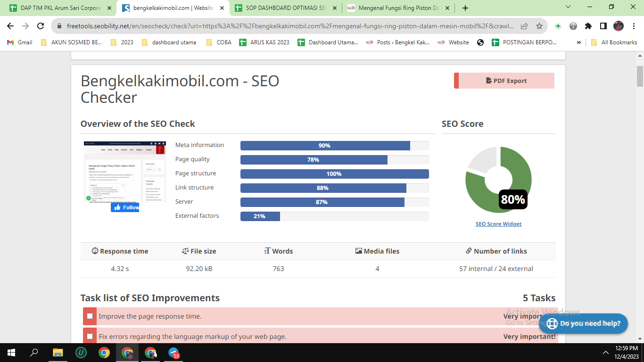644x362 pixels.
Task: Click the Meta information 90% progress bar
Action: coord(335,146)
